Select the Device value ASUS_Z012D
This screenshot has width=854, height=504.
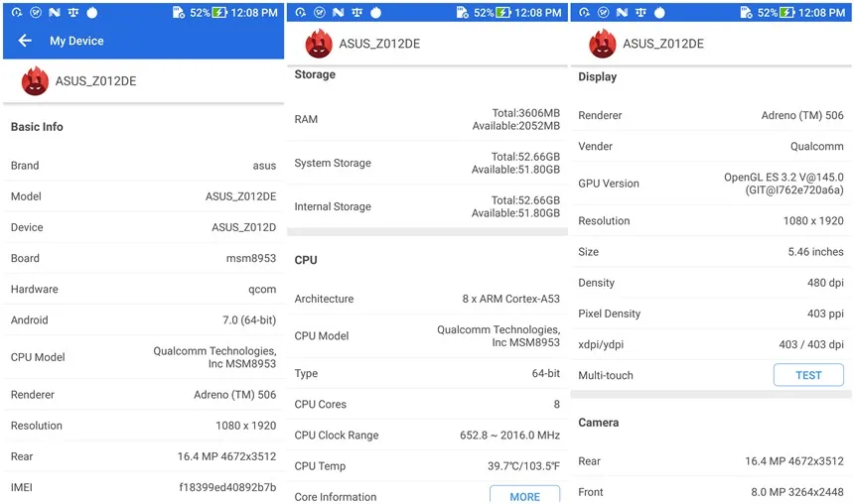pos(243,227)
